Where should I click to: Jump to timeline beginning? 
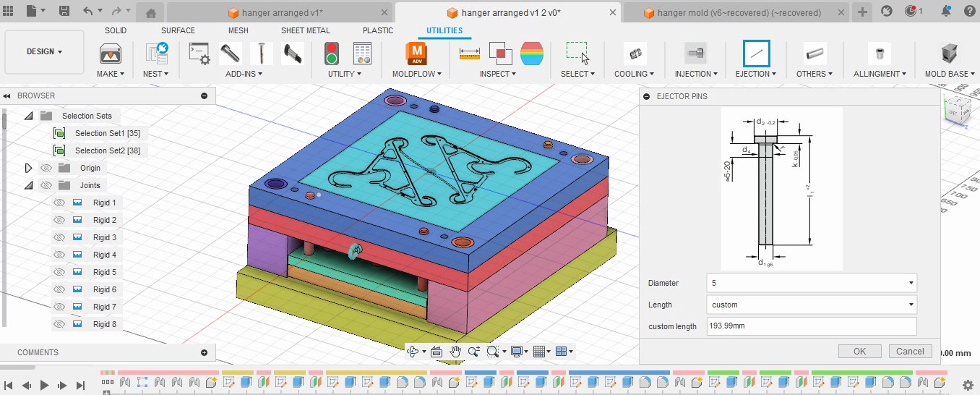[9, 386]
